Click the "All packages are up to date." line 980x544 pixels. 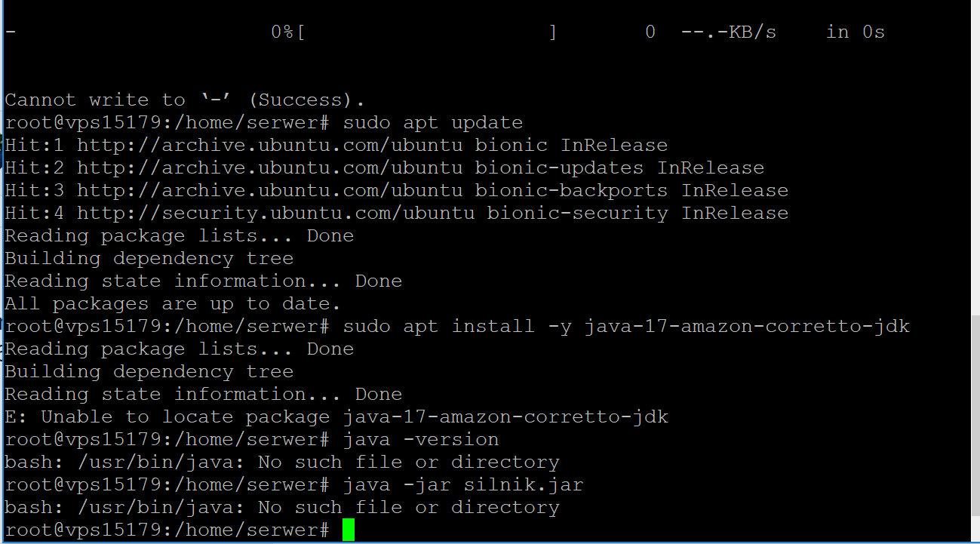pyautogui.click(x=172, y=303)
